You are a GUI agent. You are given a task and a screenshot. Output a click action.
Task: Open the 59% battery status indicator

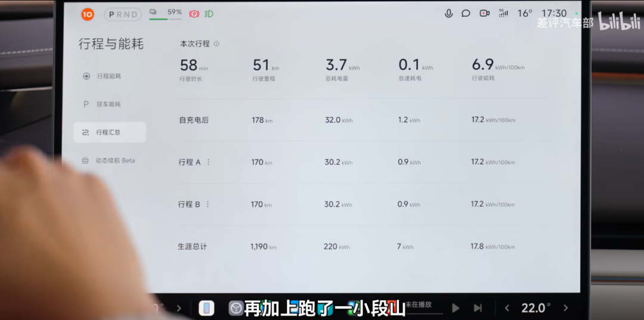click(166, 14)
